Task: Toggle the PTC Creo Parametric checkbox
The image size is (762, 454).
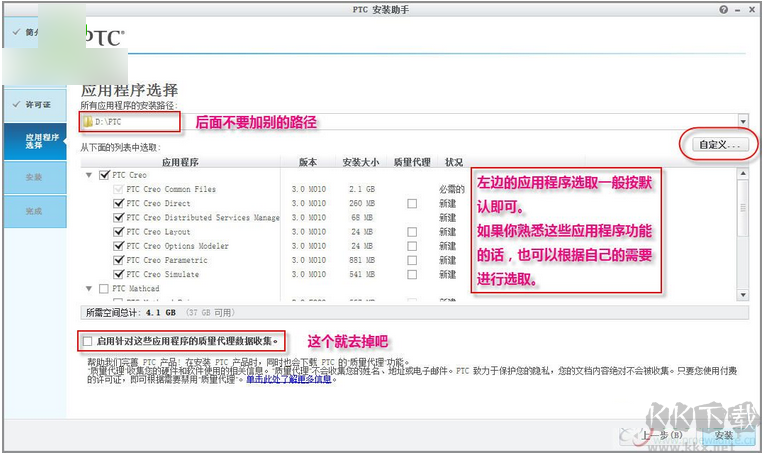Action: [x=119, y=260]
